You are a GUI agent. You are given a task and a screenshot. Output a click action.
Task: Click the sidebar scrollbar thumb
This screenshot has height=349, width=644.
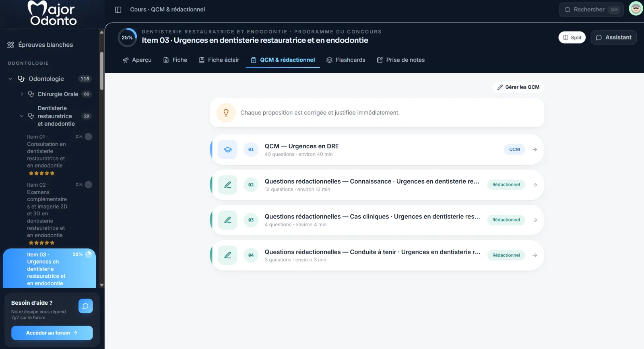click(x=102, y=71)
